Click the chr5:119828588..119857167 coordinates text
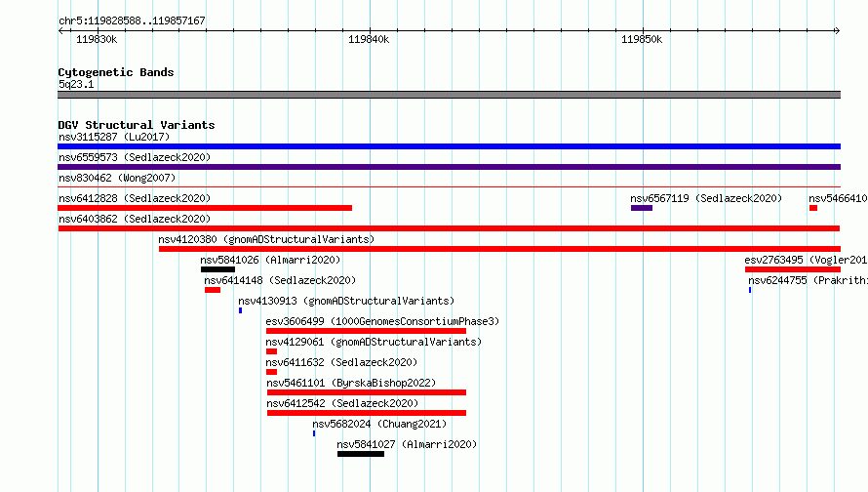This screenshot has height=492, width=868. 132,20
